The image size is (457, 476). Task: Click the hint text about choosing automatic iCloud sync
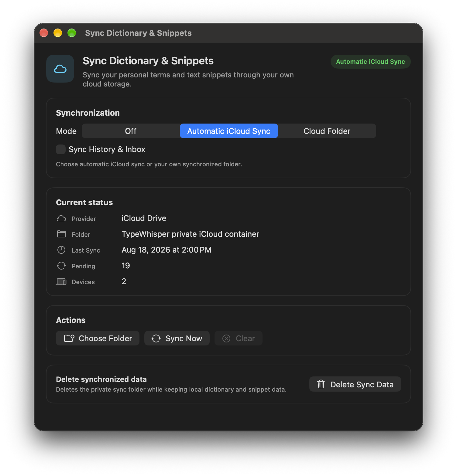tap(149, 164)
